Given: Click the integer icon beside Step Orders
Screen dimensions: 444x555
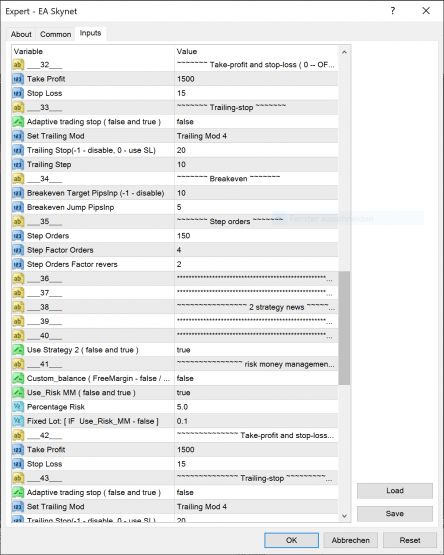Looking at the screenshot, I should (18, 236).
